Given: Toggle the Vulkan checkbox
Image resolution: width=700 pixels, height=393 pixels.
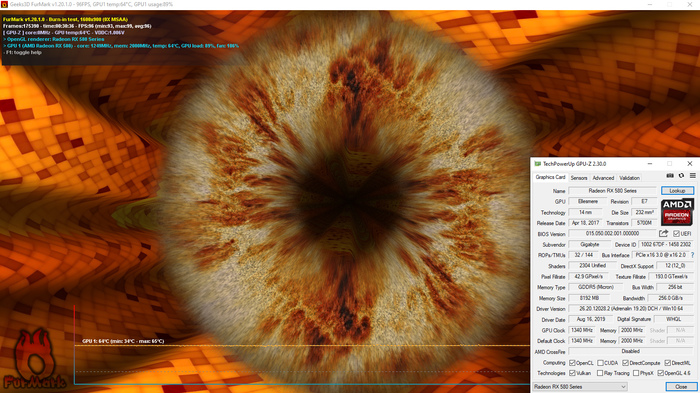Looking at the screenshot, I should pos(572,373).
